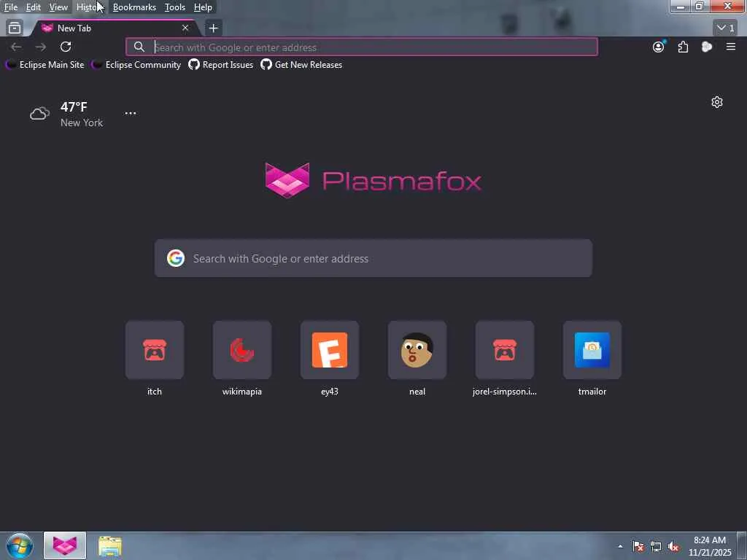Click the muted volume tray icon
Image resolution: width=747 pixels, height=560 pixels.
(x=673, y=547)
